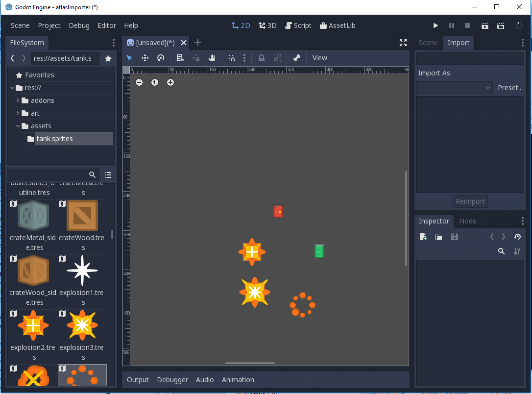Select the explosion3.tres thumbnail
The width and height of the screenshot is (532, 394).
[x=82, y=326]
